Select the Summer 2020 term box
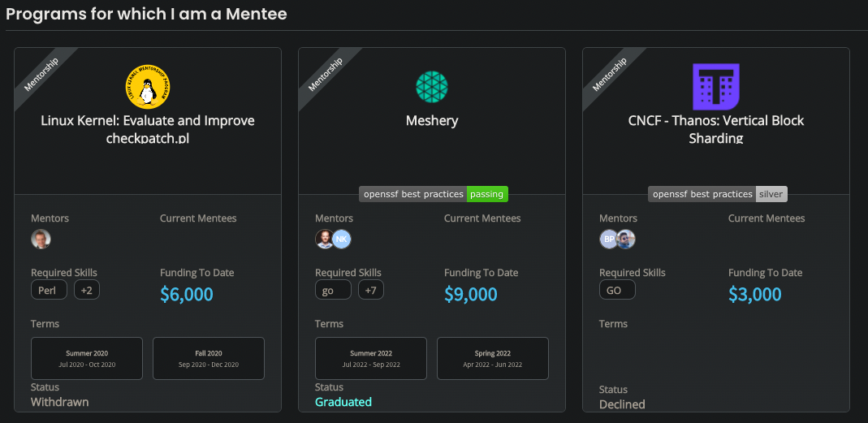Screen dimensions: 868x423 tap(87, 358)
